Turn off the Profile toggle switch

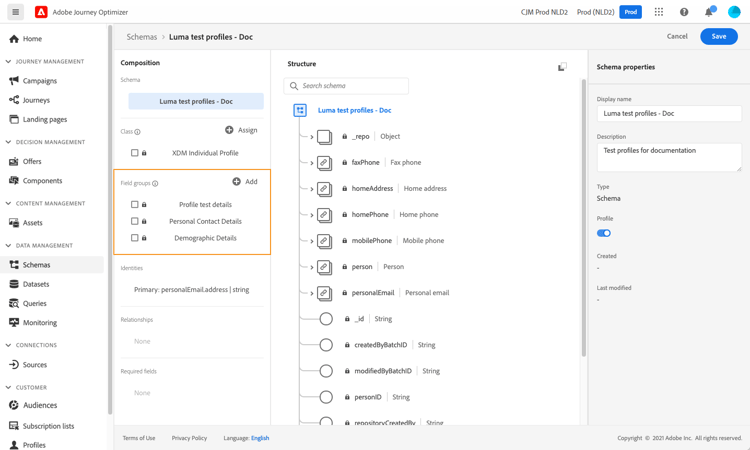coord(604,233)
